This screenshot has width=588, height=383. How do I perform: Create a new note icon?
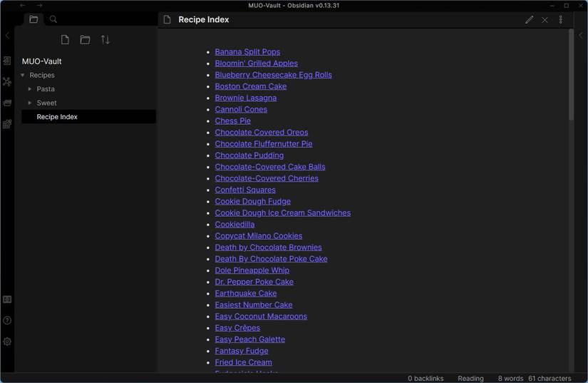coord(65,39)
